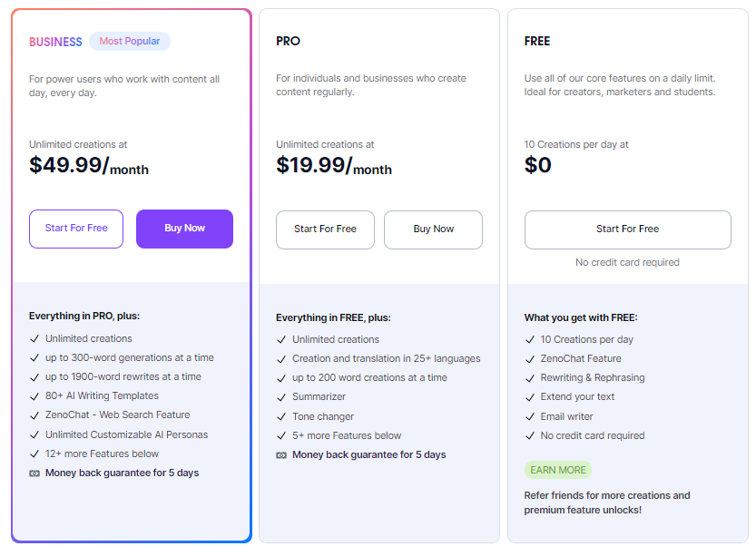
Task: Click checkmark next to 80+ AI Writing Templates
Action: 34,396
